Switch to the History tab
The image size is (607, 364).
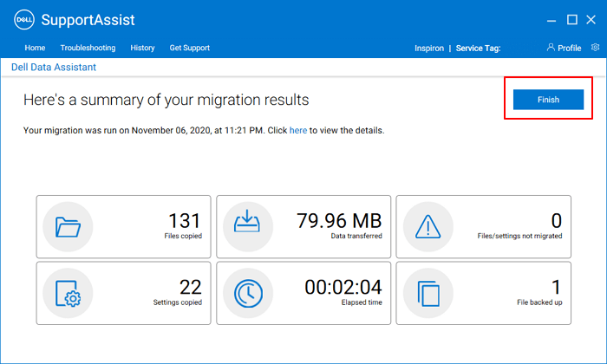pyautogui.click(x=142, y=48)
